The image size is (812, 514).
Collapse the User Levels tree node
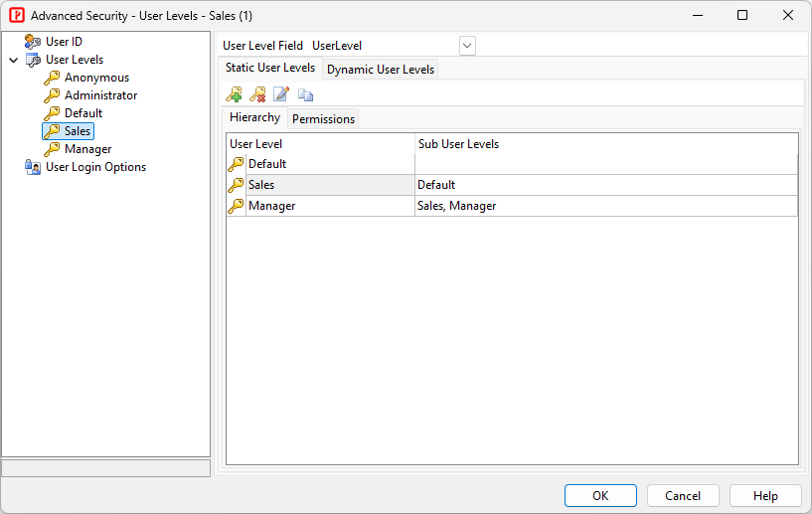tap(13, 60)
